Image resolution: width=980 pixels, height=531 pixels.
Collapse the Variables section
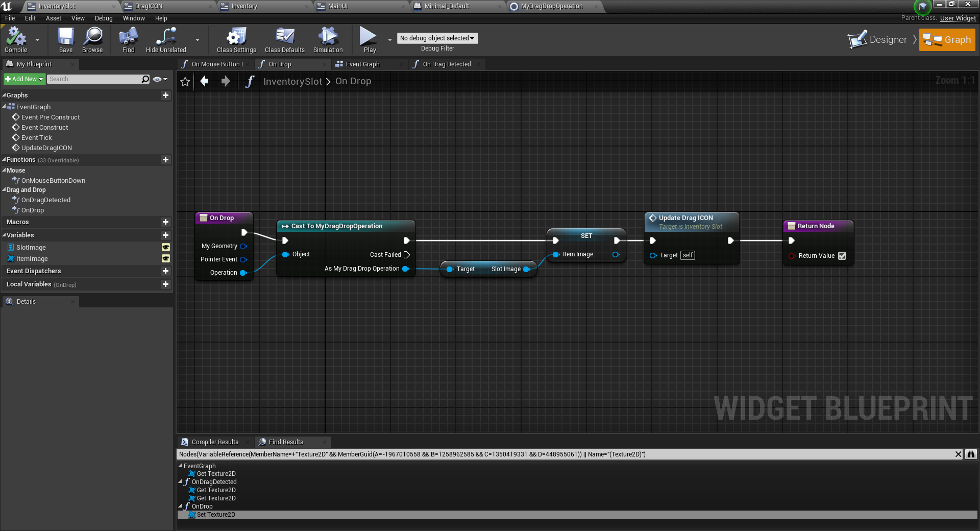coord(4,235)
